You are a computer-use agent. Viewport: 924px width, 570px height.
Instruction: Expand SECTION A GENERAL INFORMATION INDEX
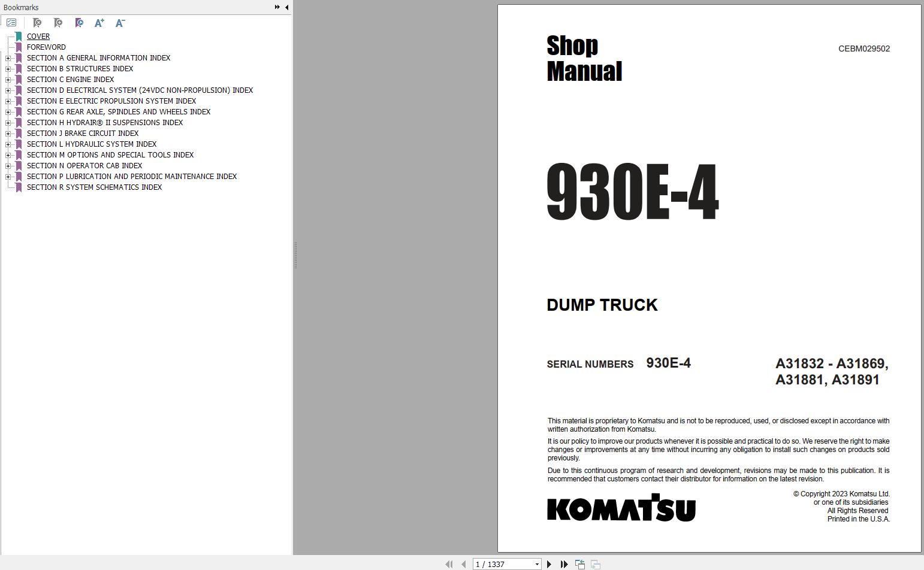pyautogui.click(x=8, y=58)
